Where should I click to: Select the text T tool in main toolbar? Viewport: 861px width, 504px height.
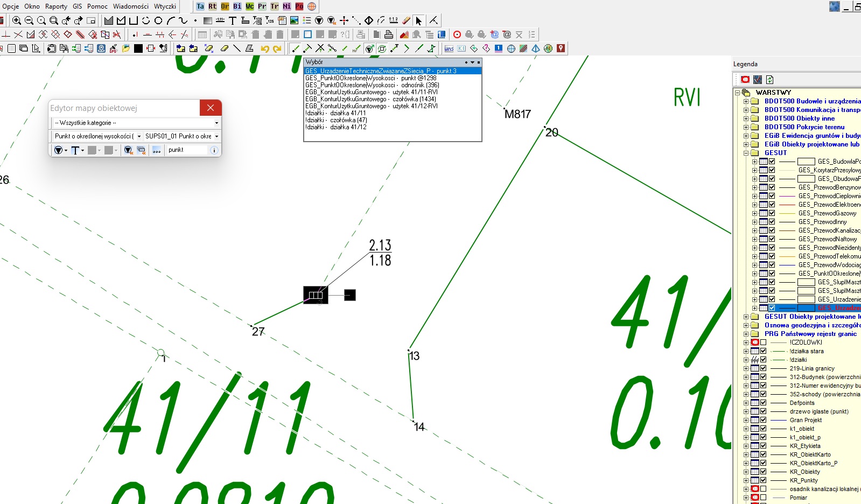coord(233,20)
